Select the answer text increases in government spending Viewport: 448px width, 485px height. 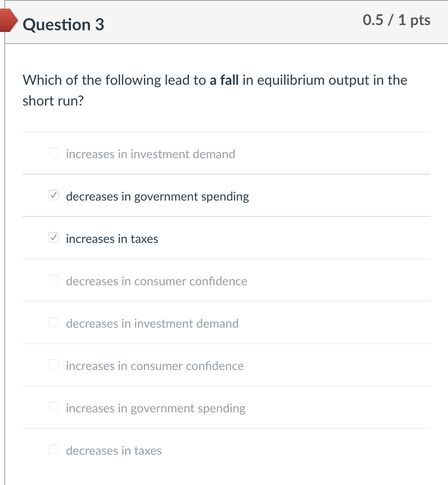pos(155,408)
